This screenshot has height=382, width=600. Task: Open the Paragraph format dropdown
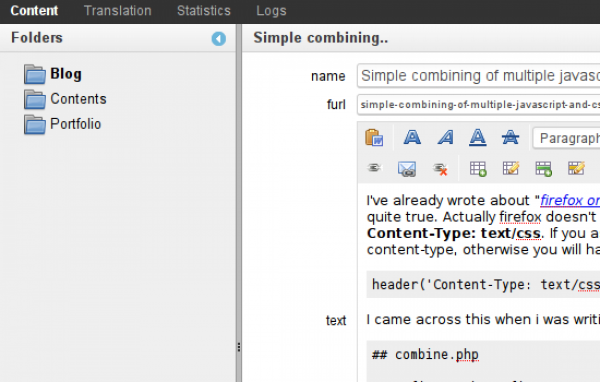pos(566,138)
